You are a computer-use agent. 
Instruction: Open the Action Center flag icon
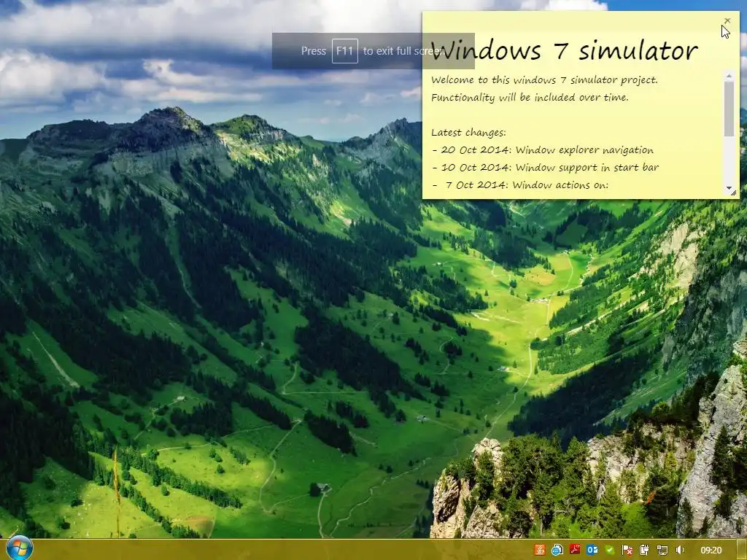(x=627, y=550)
